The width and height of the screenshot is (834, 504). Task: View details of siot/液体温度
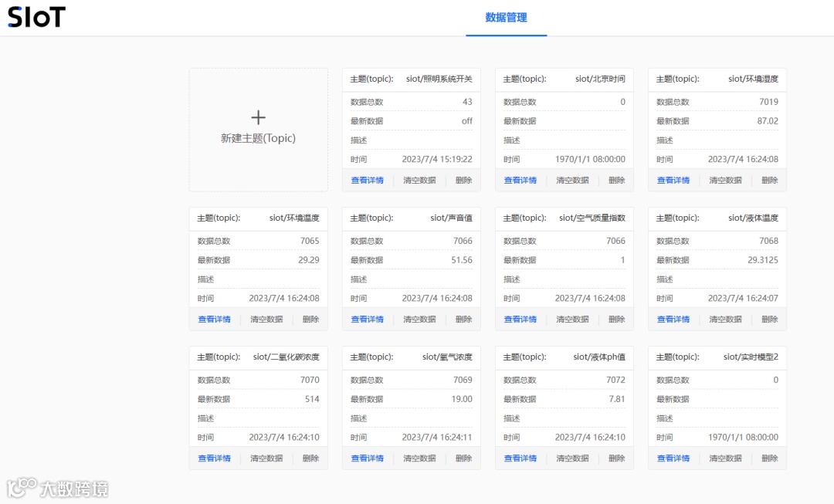tap(673, 320)
